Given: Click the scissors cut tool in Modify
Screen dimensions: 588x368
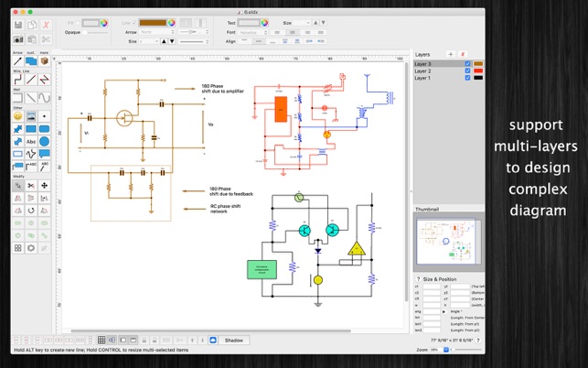Looking at the screenshot, I should pyautogui.click(x=31, y=186).
